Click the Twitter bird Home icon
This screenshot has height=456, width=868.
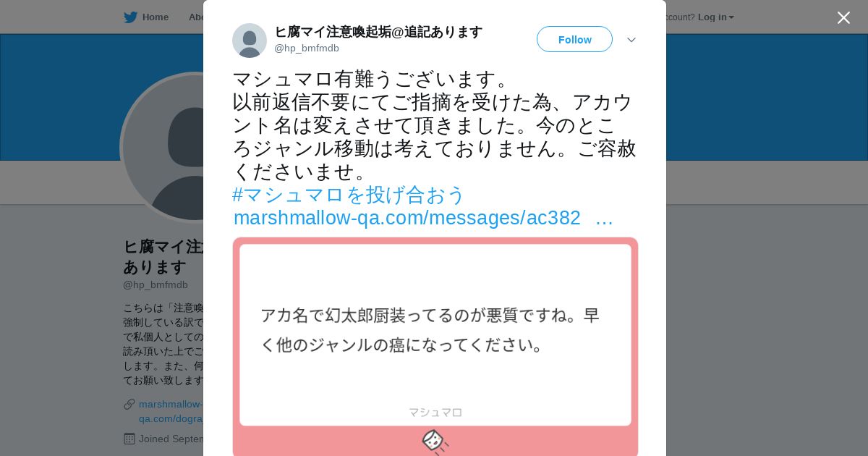(x=130, y=17)
